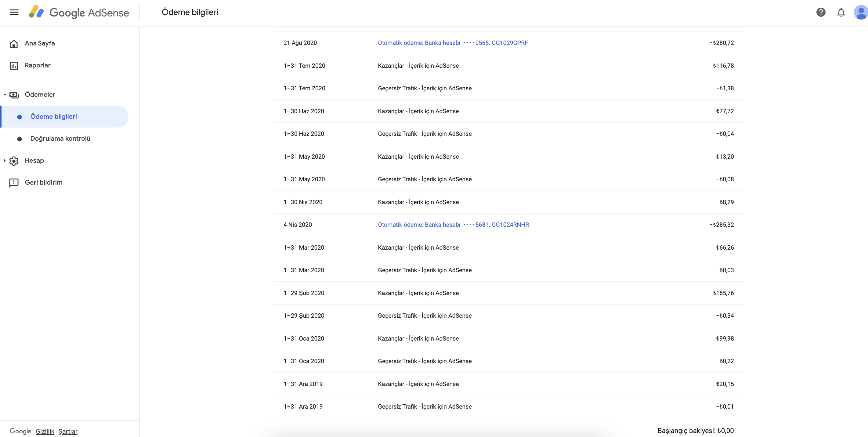The width and height of the screenshot is (868, 437).
Task: Click the −₺285,32 payment amount
Action: [x=722, y=225]
